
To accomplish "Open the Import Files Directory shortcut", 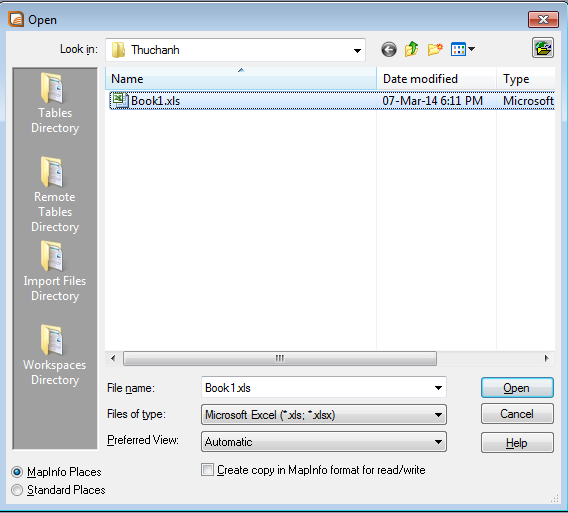I will pyautogui.click(x=55, y=271).
